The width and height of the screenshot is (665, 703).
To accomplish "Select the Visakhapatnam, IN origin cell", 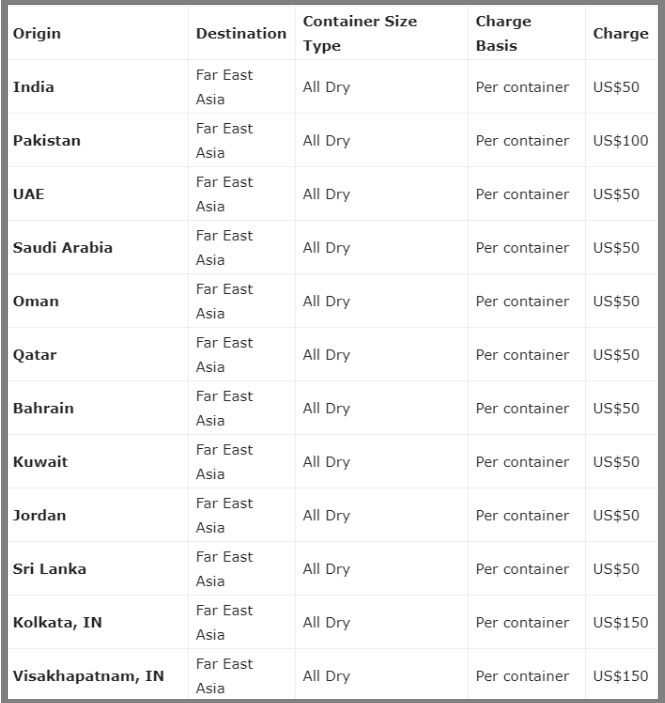I will point(88,676).
